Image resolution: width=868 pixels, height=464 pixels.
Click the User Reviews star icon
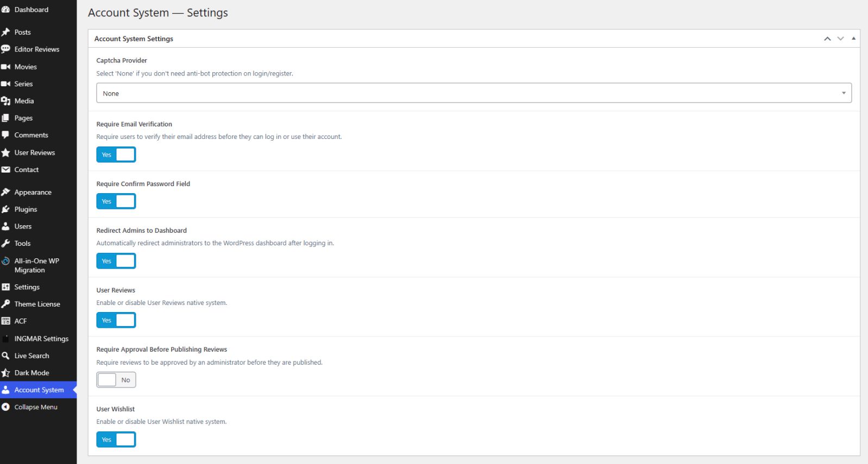[5, 152]
